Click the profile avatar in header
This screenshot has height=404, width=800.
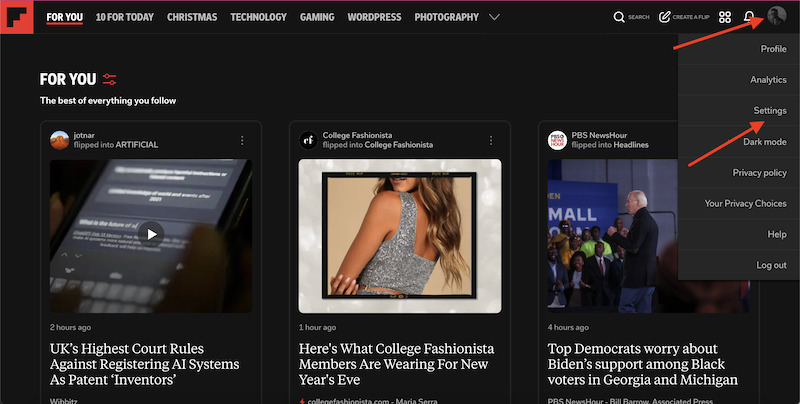pos(777,16)
